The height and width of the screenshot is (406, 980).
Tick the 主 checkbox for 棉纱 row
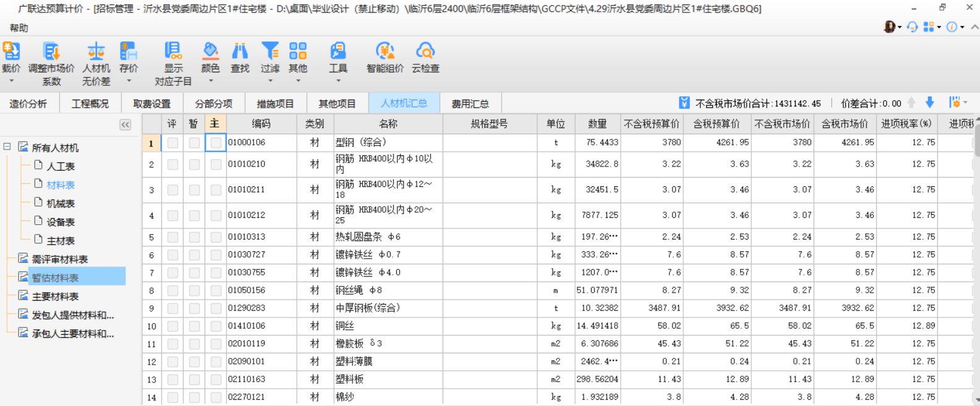click(x=216, y=397)
